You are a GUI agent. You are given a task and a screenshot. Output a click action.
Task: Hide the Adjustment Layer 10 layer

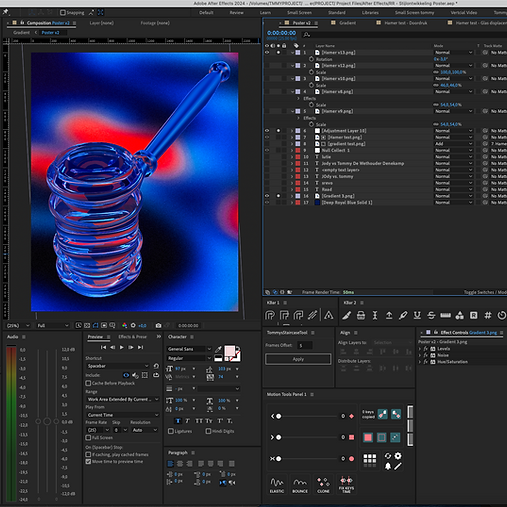(267, 131)
